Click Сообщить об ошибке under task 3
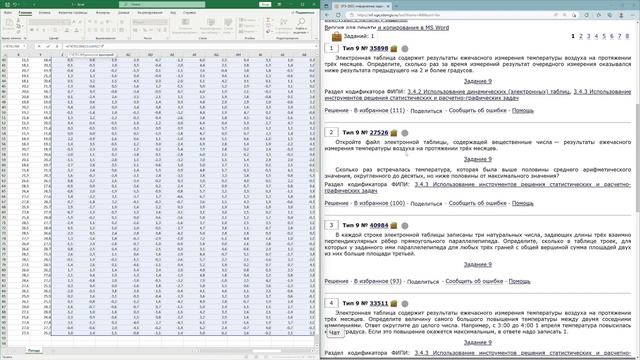Image resolution: width=640 pixels, height=360 pixels. coord(474,281)
